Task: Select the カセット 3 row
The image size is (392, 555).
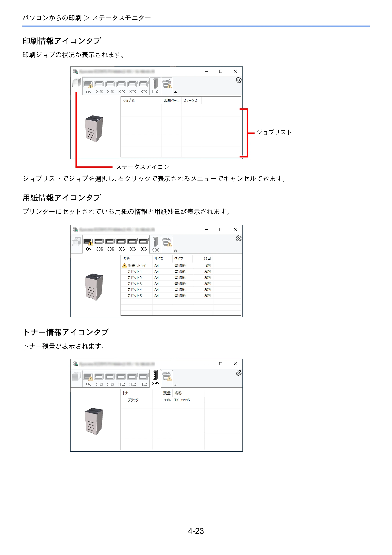Action: pyautogui.click(x=167, y=284)
